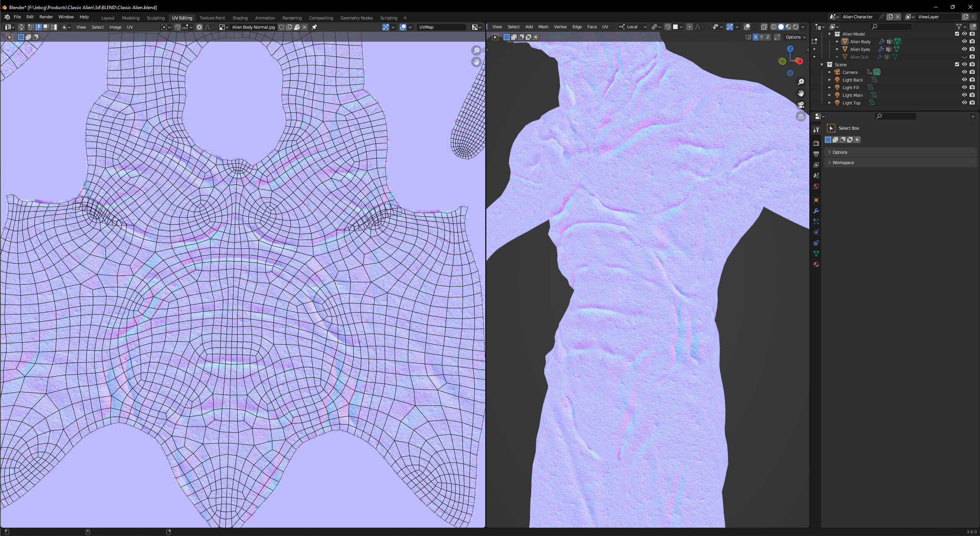Open the Object Data properties tab
This screenshot has height=536, width=980.
point(816,254)
